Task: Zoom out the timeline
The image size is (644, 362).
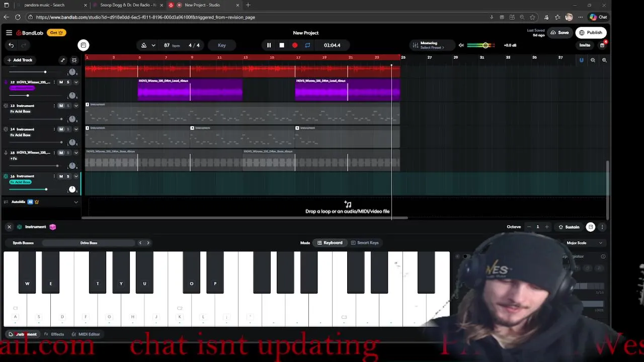Action: pyautogui.click(x=593, y=60)
